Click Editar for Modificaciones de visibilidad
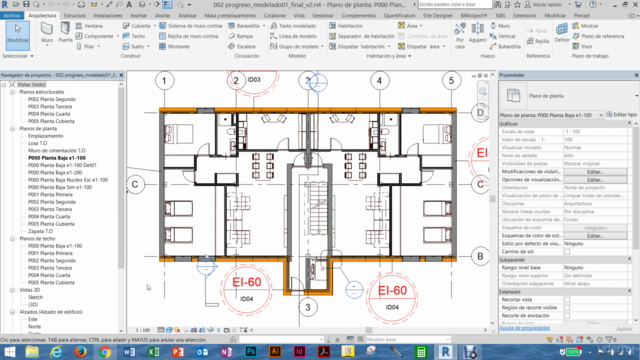This screenshot has height=360, width=640. tap(596, 172)
